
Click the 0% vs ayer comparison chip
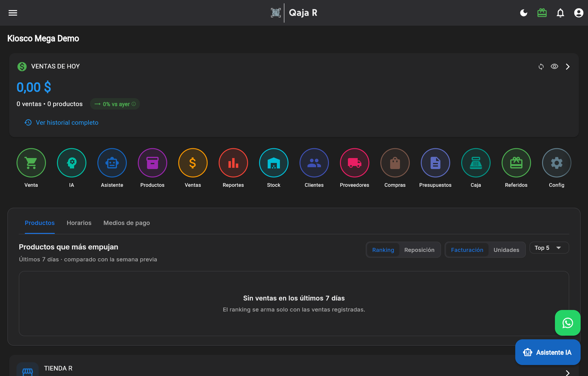click(115, 104)
